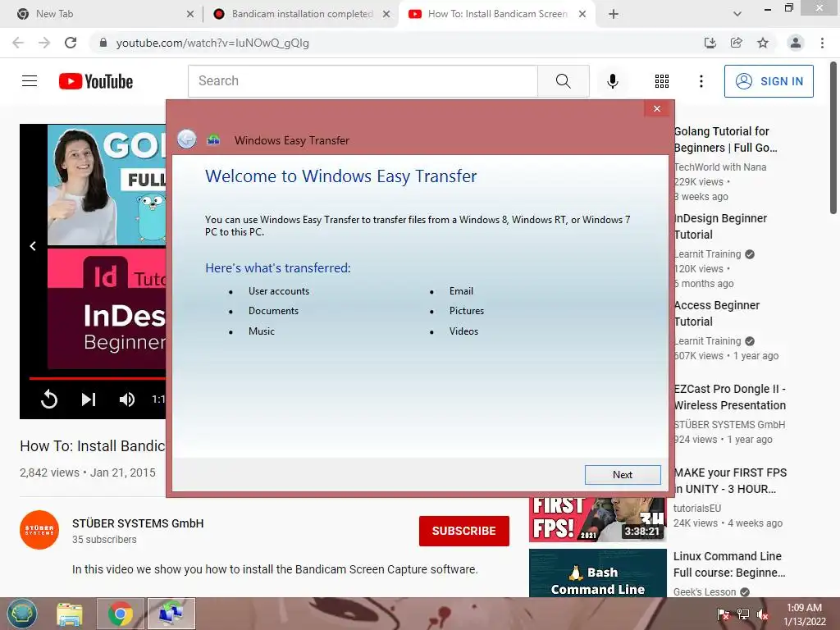Click the page vertical scrollbar
Viewport: 840px width, 630px height.
coord(833,139)
